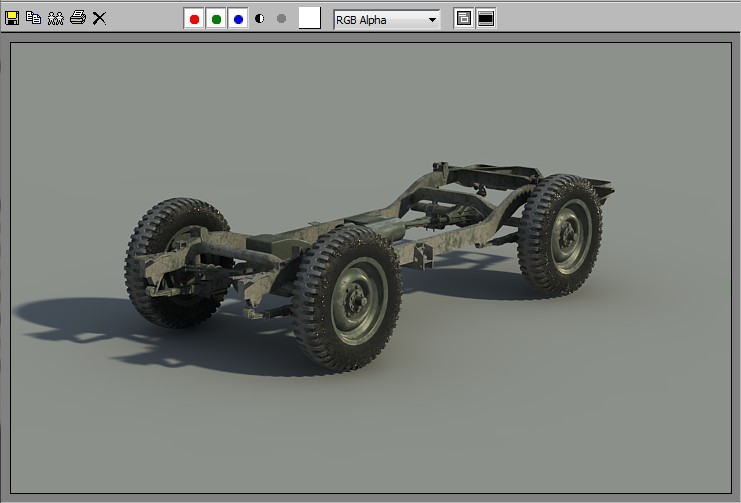Toggle the monochrome gray dot button
Screen dimensions: 741x503
click(x=281, y=18)
